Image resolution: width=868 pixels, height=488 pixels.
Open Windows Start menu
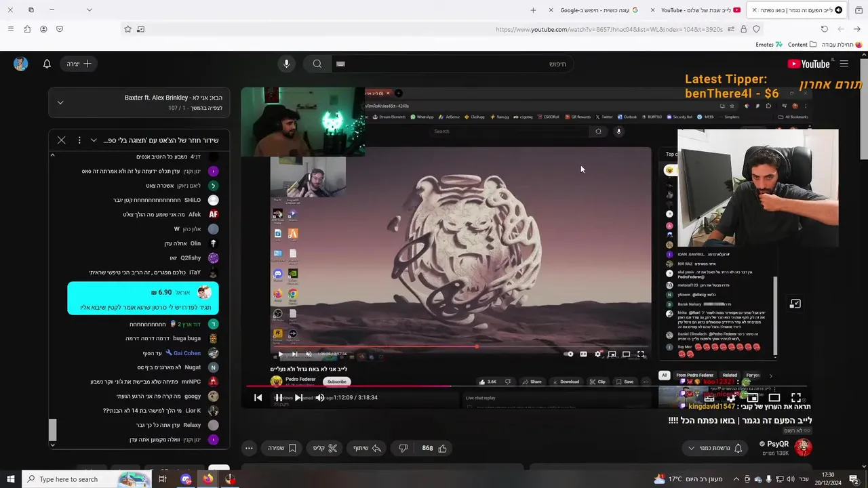coord(10,479)
